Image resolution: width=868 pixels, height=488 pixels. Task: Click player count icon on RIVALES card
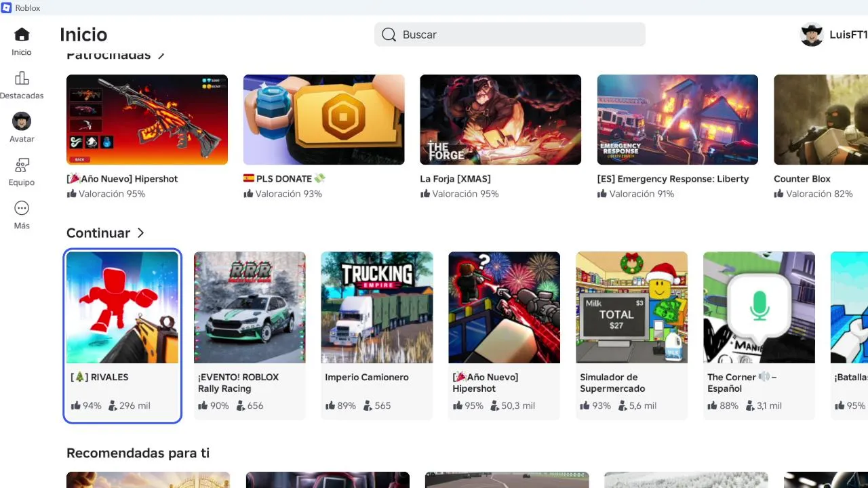point(113,406)
